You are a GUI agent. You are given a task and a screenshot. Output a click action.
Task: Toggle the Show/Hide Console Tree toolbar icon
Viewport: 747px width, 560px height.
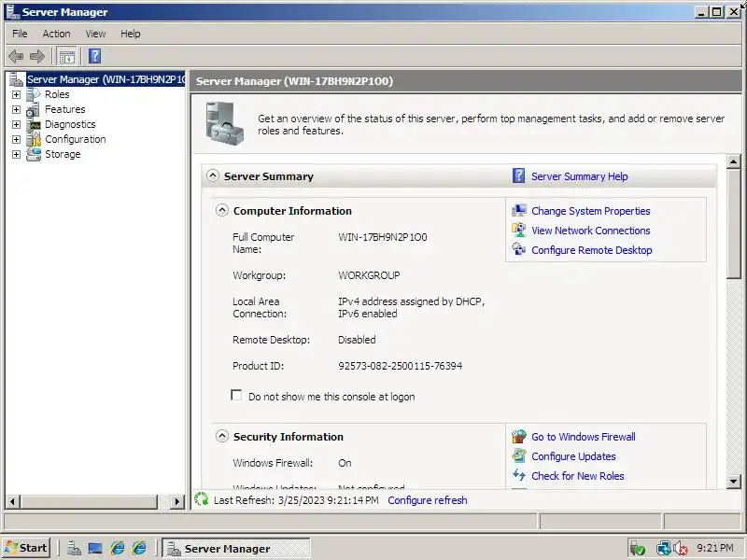point(66,57)
